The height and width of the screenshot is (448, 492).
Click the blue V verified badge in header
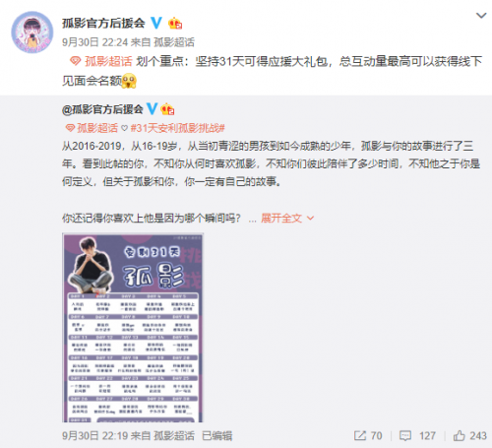[156, 23]
